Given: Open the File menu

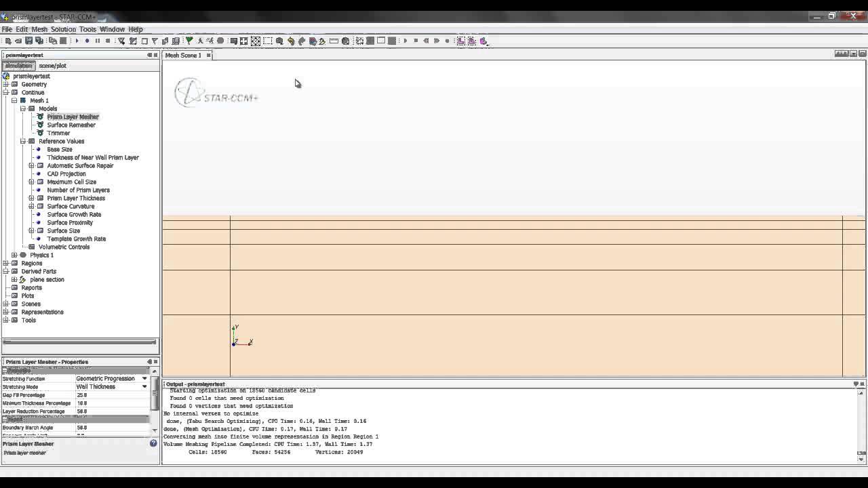Looking at the screenshot, I should coord(7,29).
